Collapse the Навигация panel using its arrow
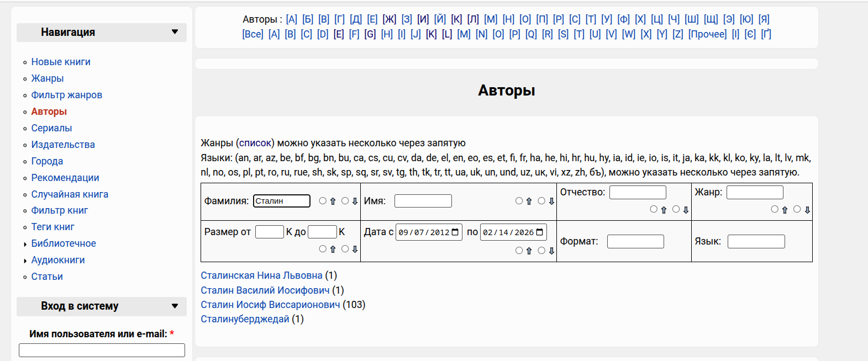This screenshot has width=868, height=361. 175,32
